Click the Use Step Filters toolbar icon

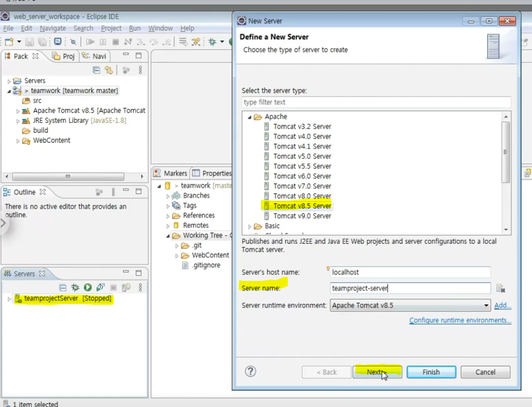click(x=196, y=42)
